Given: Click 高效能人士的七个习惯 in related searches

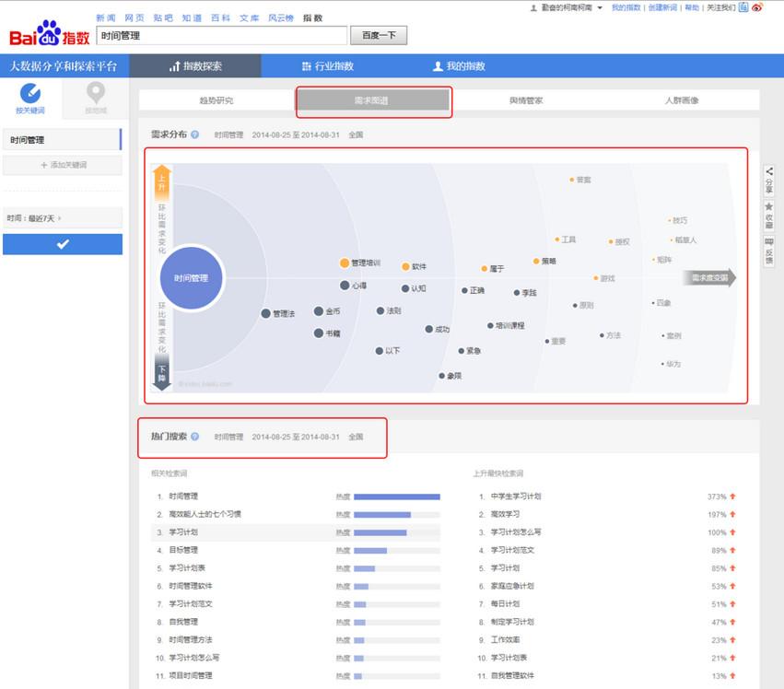Looking at the screenshot, I should coord(205,514).
